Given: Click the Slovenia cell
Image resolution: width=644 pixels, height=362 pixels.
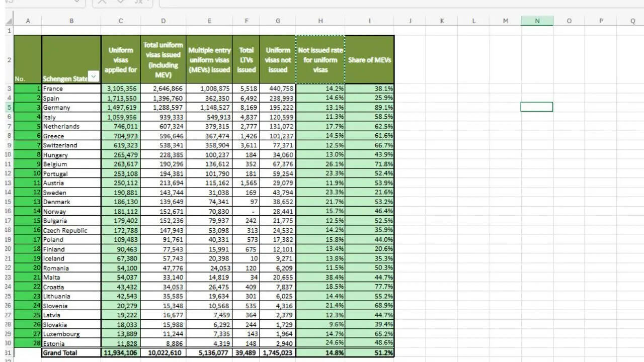Looking at the screenshot, I should tap(71, 305).
